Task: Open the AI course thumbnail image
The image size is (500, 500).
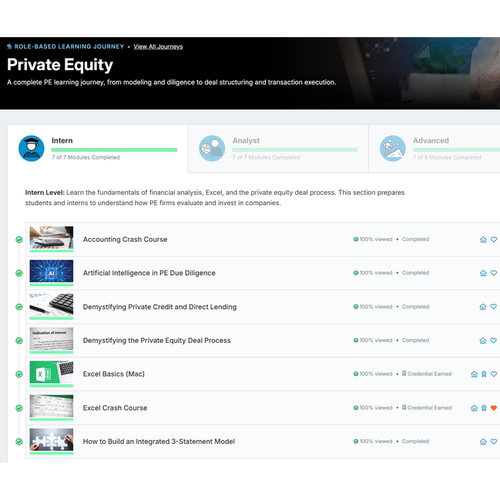Action: pos(51,272)
